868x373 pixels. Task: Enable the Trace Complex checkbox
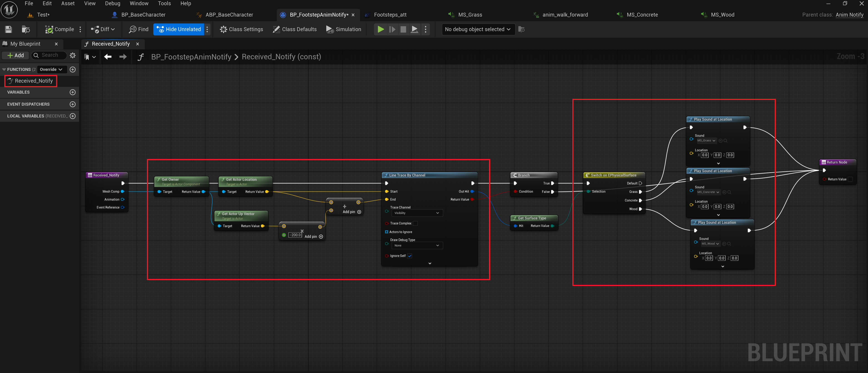tap(415, 223)
